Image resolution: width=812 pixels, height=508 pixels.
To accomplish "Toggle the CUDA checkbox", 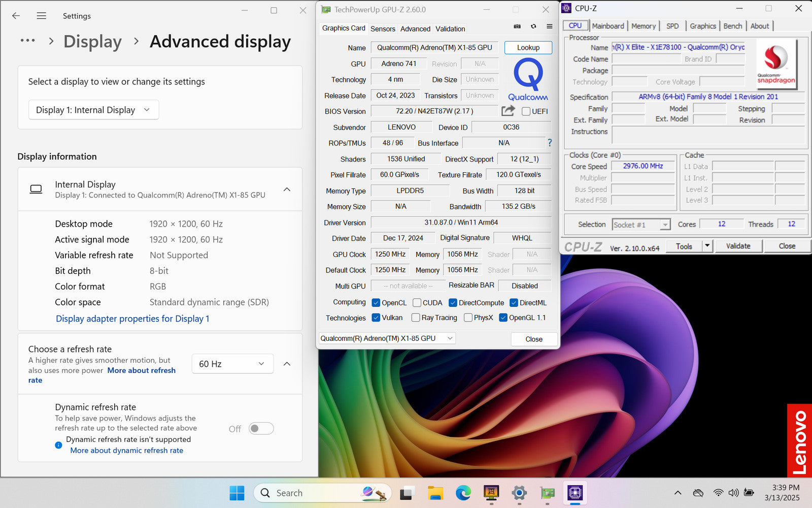I will pos(417,303).
